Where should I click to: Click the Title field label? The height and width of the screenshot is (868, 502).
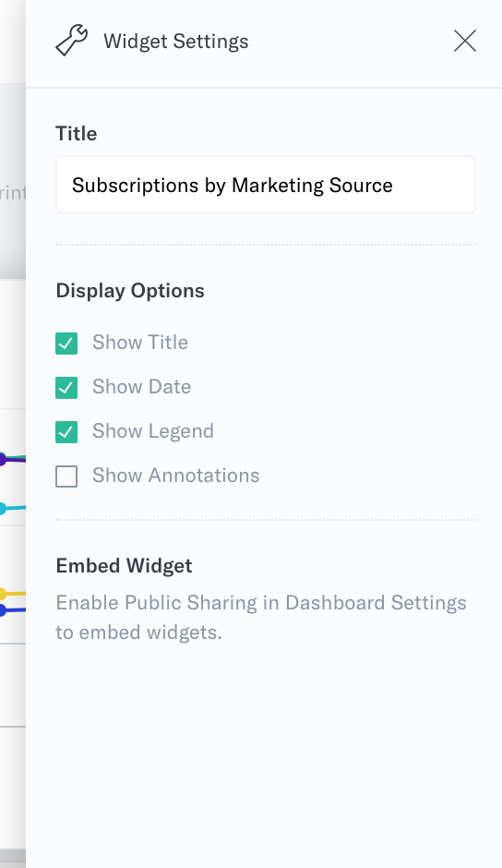tap(77, 133)
